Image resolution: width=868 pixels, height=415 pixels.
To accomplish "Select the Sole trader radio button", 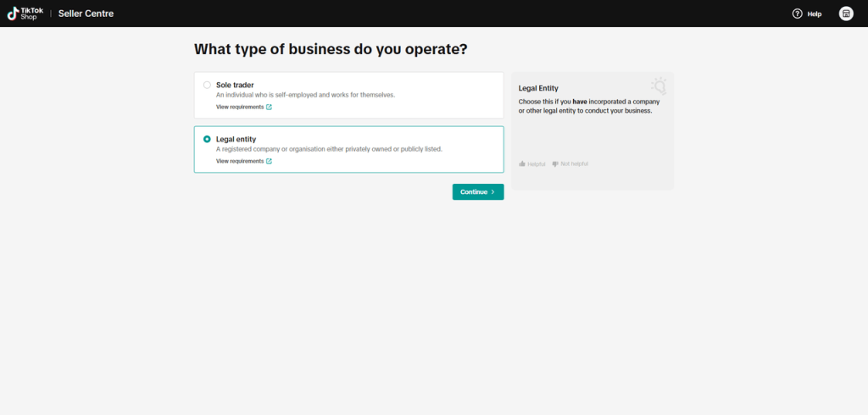I will point(207,86).
